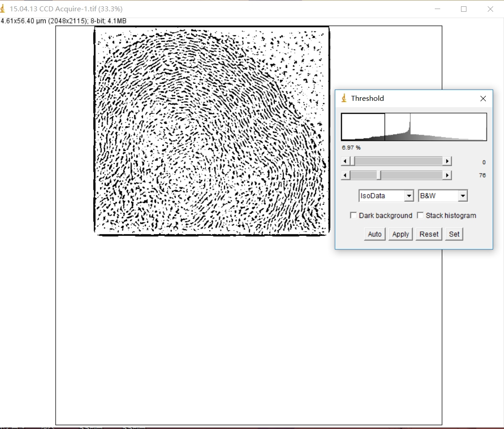Viewport: 504px width, 429px height.
Task: Click the ImageJ microscope icon in image window title
Action: pyautogui.click(x=4, y=9)
